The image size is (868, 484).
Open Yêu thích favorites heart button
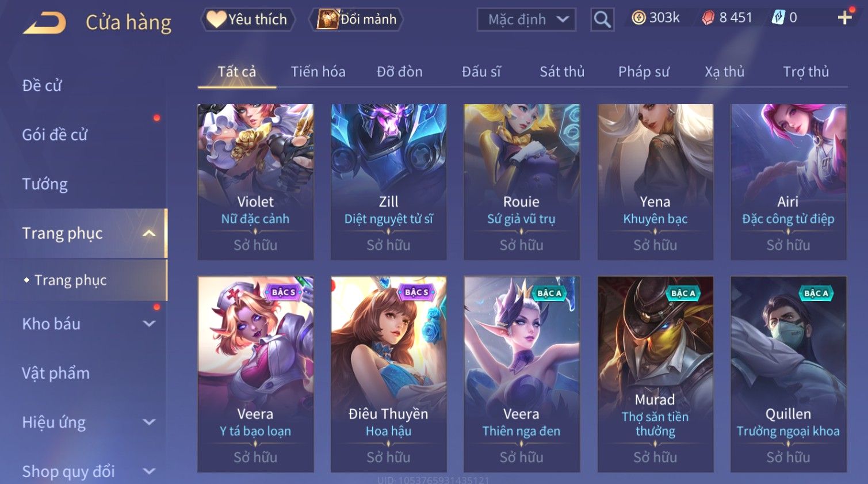point(248,20)
